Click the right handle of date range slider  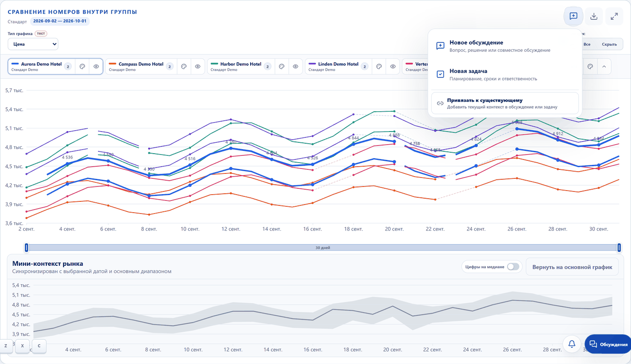point(619,247)
